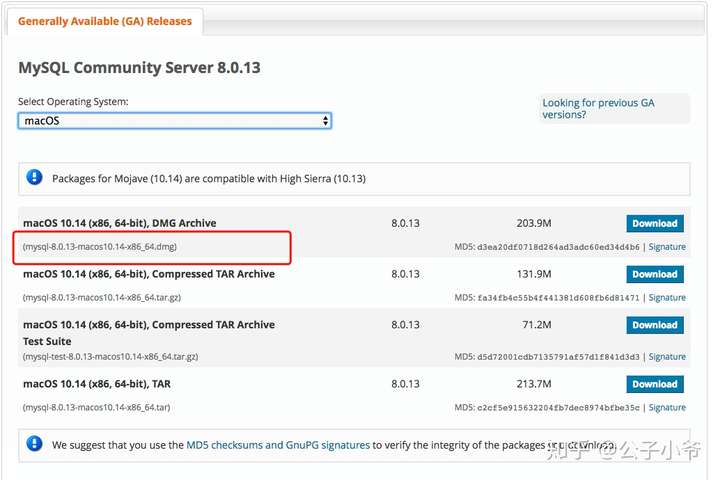This screenshot has height=480, width=720.
Task: Click the MySQL Community Server 8.0.13 heading
Action: point(139,68)
